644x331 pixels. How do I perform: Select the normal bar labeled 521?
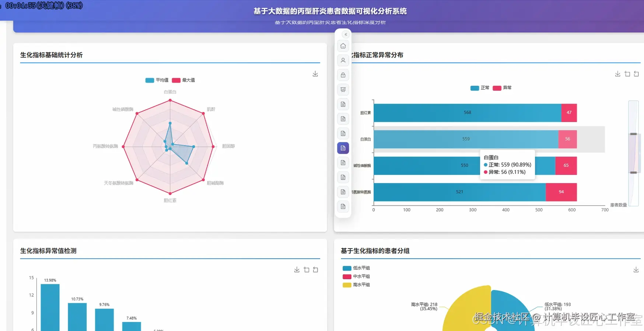[x=460, y=192]
